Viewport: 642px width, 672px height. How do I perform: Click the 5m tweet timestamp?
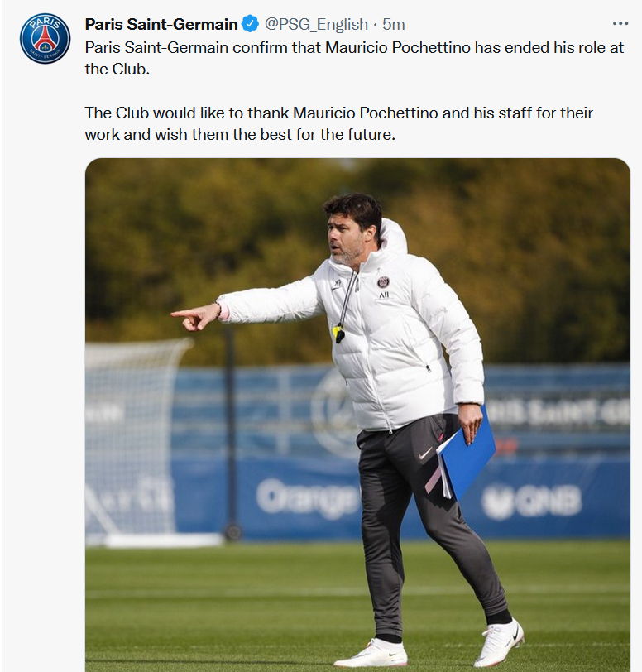pyautogui.click(x=394, y=25)
